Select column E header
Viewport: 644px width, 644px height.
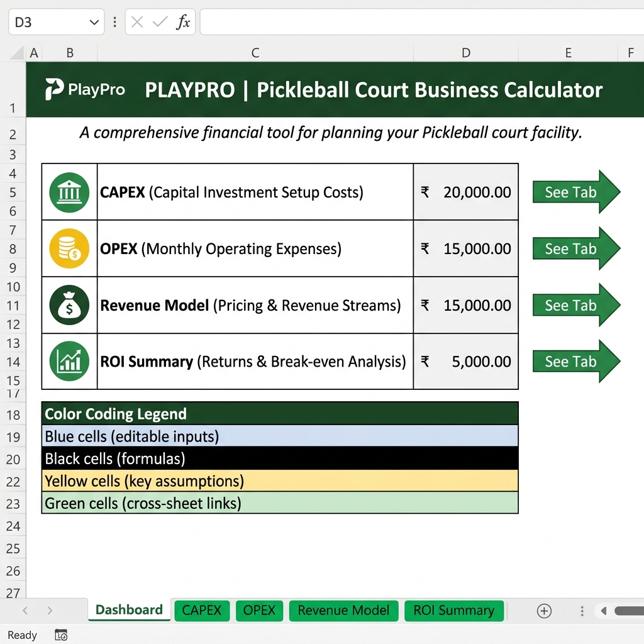pyautogui.click(x=569, y=53)
